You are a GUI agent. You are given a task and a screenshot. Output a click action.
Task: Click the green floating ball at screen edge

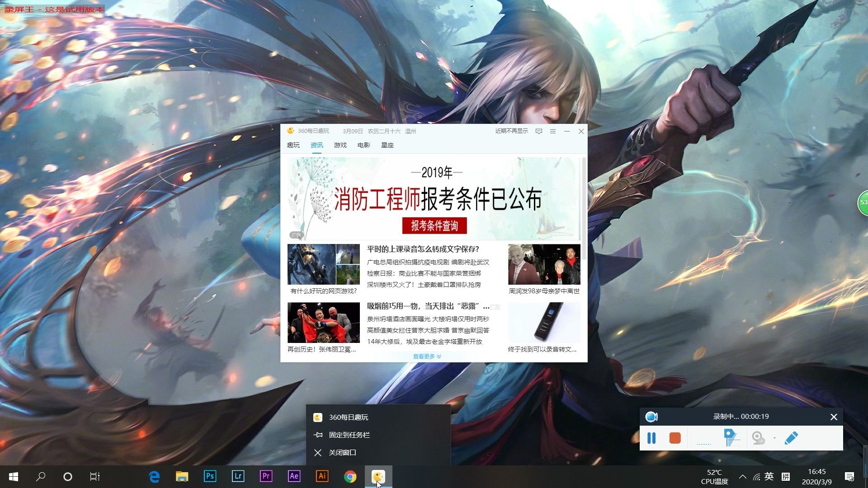pos(863,203)
